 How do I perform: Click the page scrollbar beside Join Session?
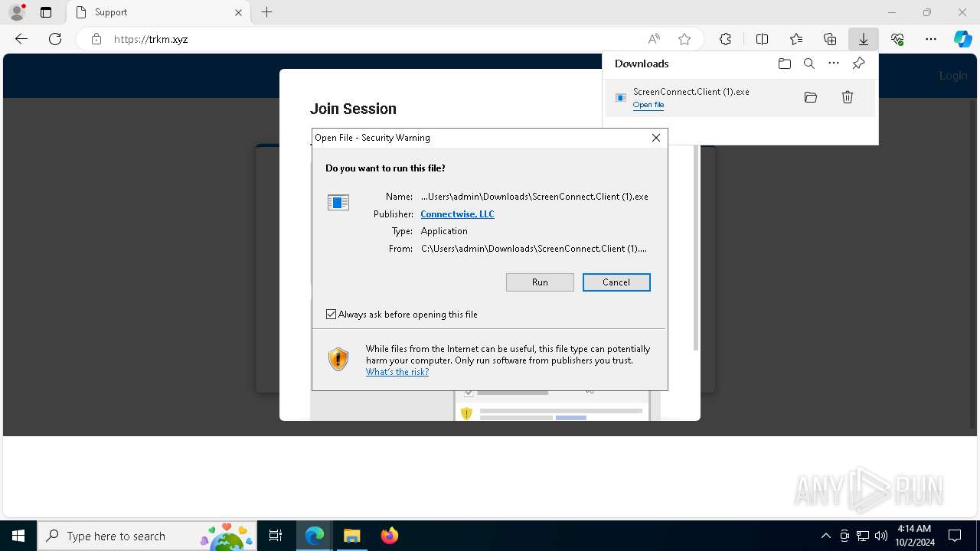pyautogui.click(x=696, y=249)
